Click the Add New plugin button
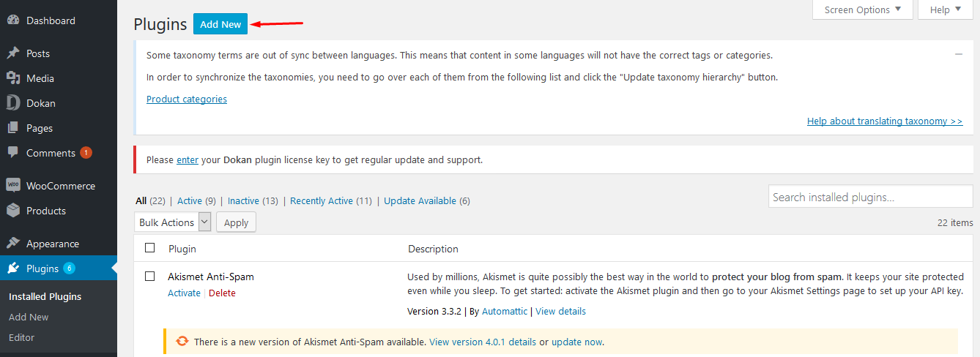980x357 pixels. pyautogui.click(x=220, y=24)
